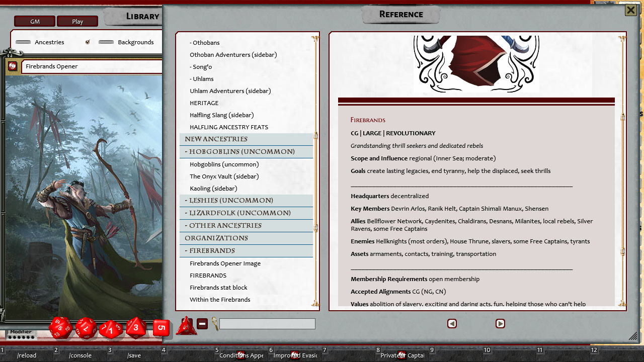This screenshot has height=362, width=644.
Task: Click the minus modifier icon near the chat bar
Action: coord(202,324)
